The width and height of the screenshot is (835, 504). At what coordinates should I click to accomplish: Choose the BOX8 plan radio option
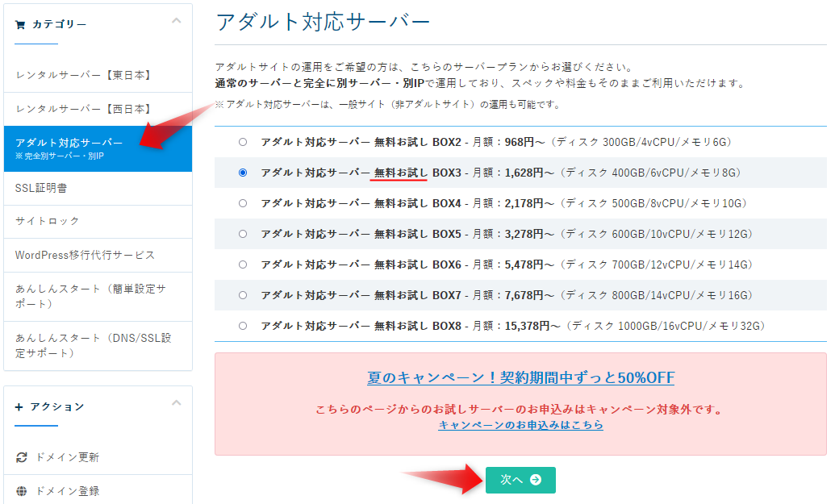point(243,326)
